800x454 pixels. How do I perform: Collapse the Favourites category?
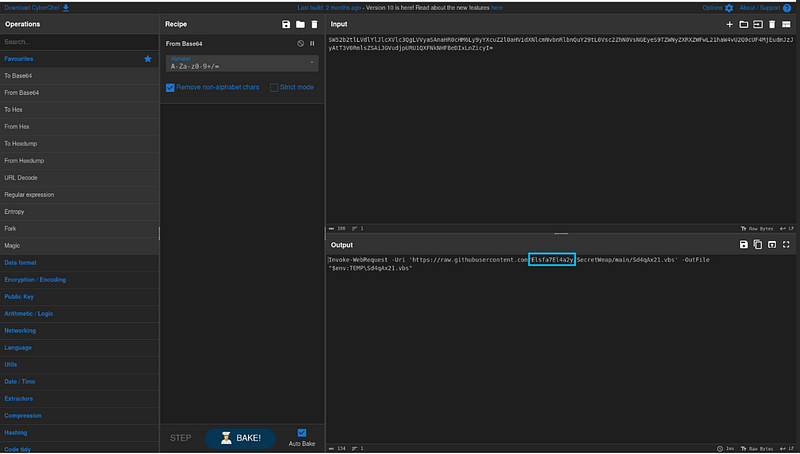pyautogui.click(x=80, y=59)
